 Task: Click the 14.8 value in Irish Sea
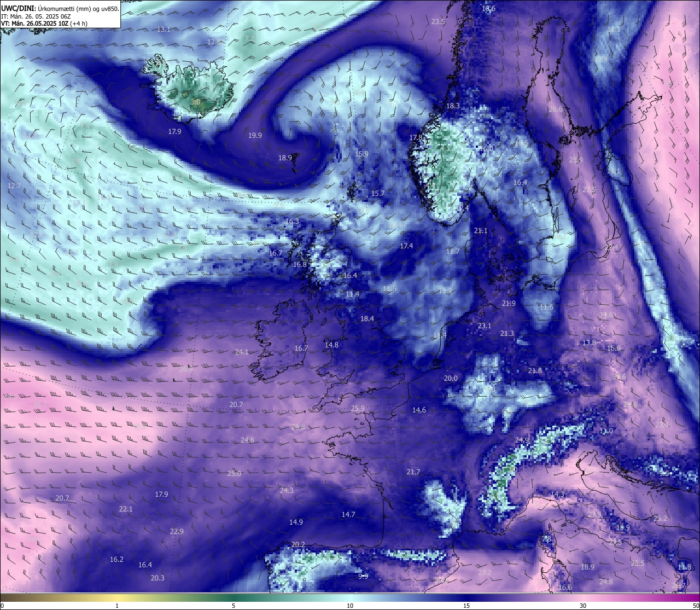(x=331, y=345)
